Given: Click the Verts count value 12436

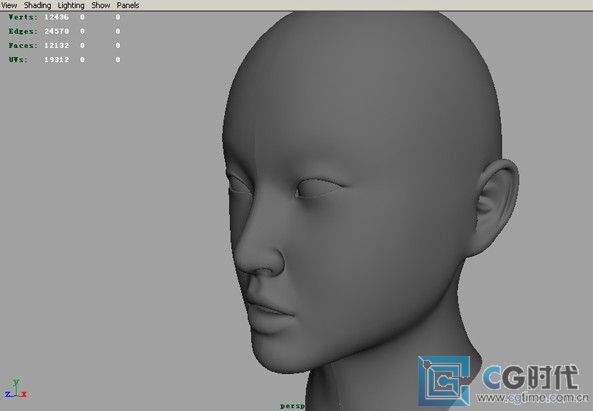Looking at the screenshot, I should pyautogui.click(x=56, y=17).
